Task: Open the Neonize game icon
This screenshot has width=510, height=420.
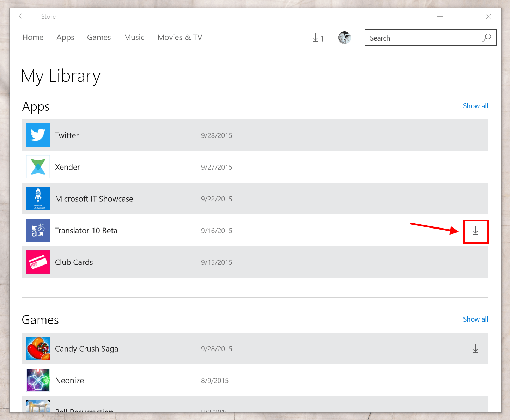Action: pos(38,380)
